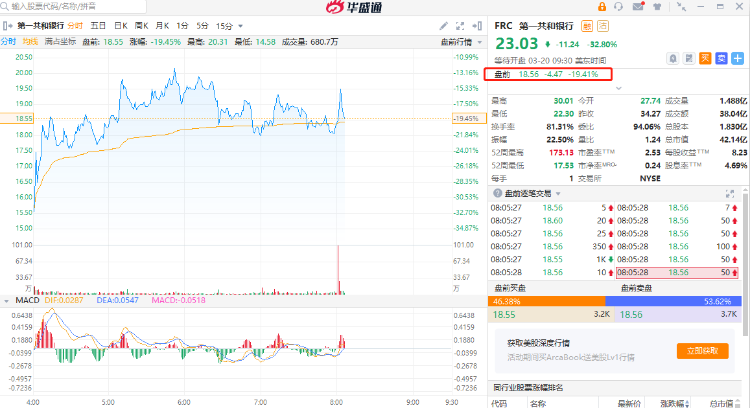
Task: Switch to the 日K chart tab
Action: [121, 26]
